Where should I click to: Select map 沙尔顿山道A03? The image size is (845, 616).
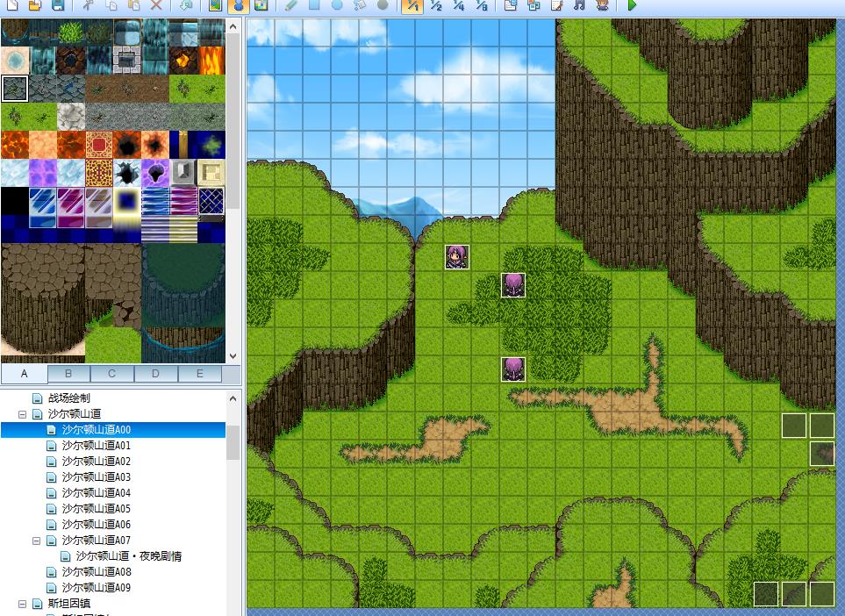click(x=97, y=477)
